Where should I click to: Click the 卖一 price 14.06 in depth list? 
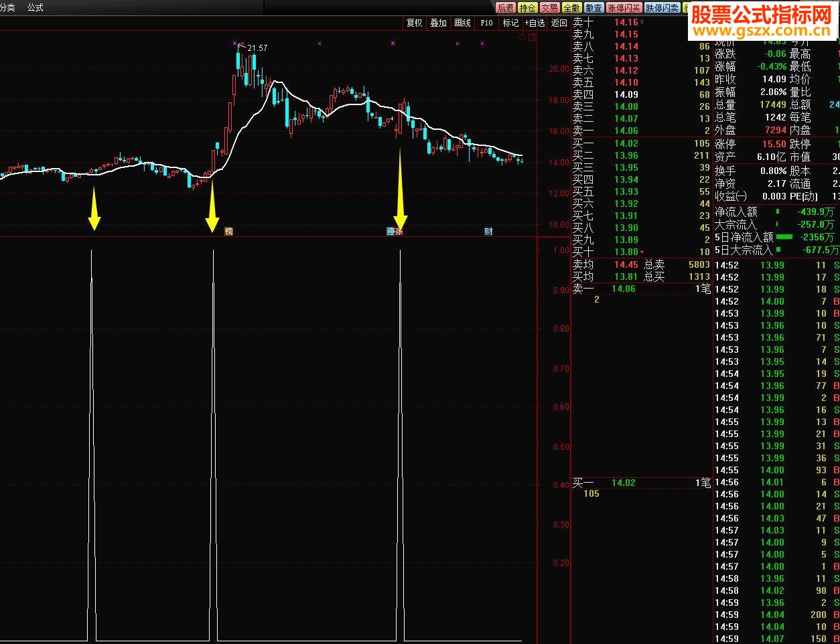tap(626, 131)
